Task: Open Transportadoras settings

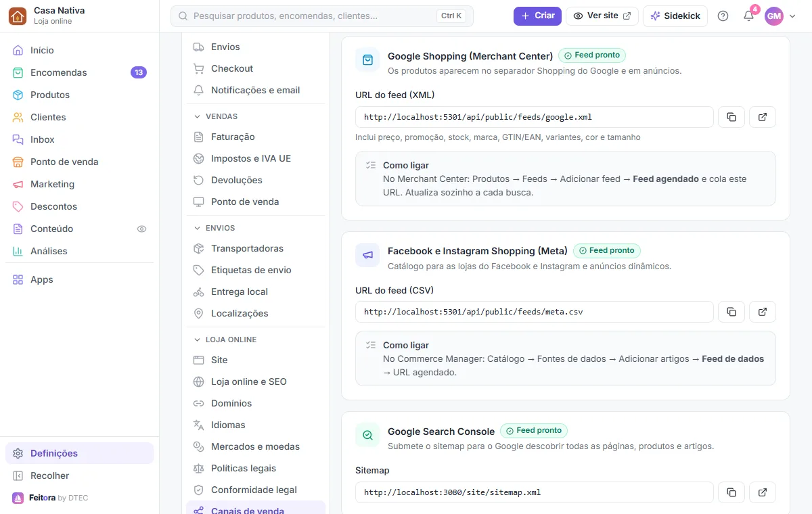Action: 256,248
